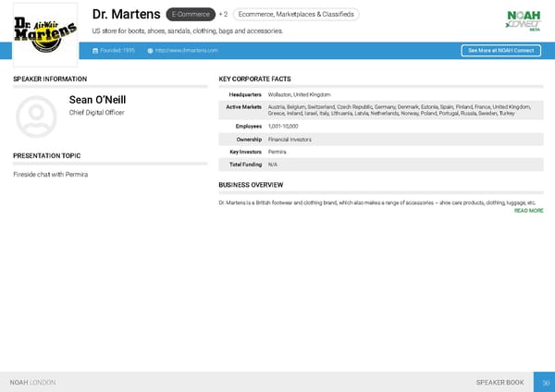Click the SPEAKER BOOK footer label
The height and width of the screenshot is (392, 555).
pyautogui.click(x=499, y=382)
